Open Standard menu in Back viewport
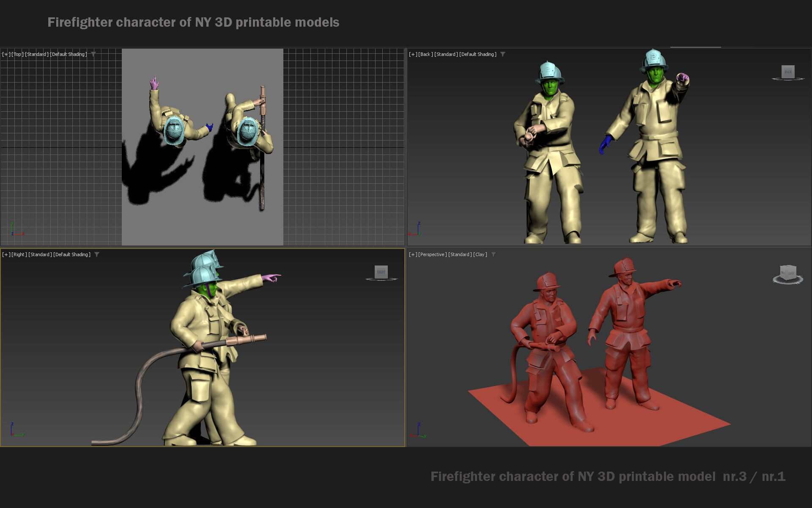 (446, 54)
